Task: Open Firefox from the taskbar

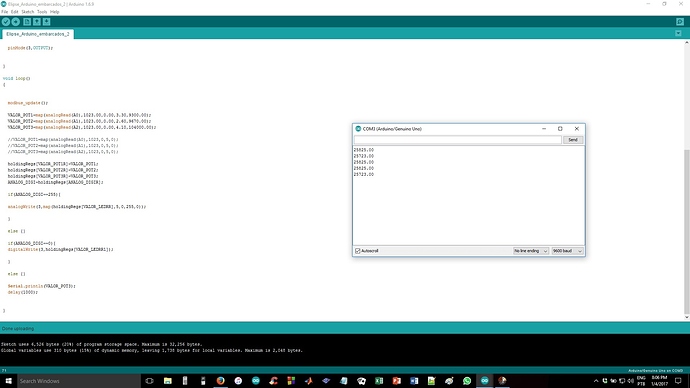Action: [x=220, y=381]
